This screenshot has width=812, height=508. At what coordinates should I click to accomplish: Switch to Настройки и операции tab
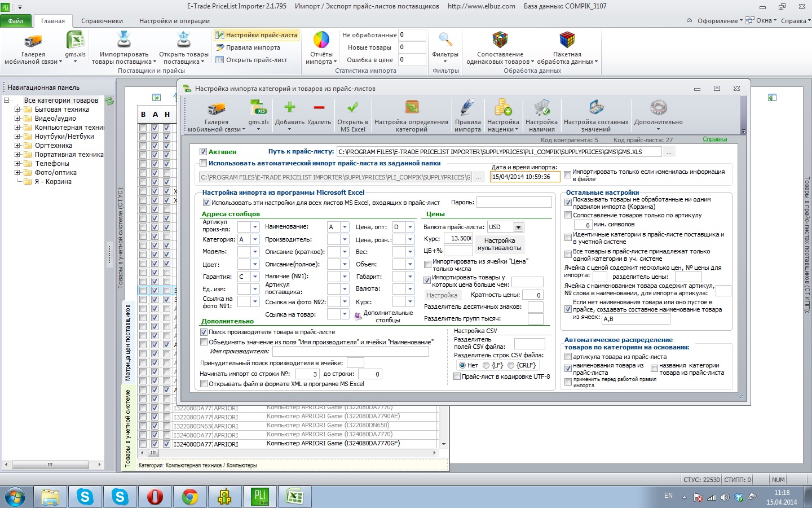tap(174, 21)
